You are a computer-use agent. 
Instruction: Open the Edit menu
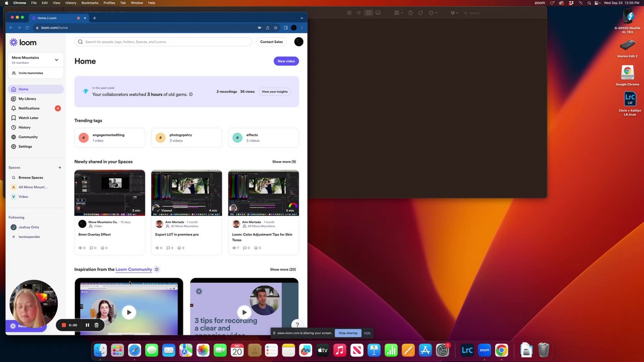click(45, 3)
